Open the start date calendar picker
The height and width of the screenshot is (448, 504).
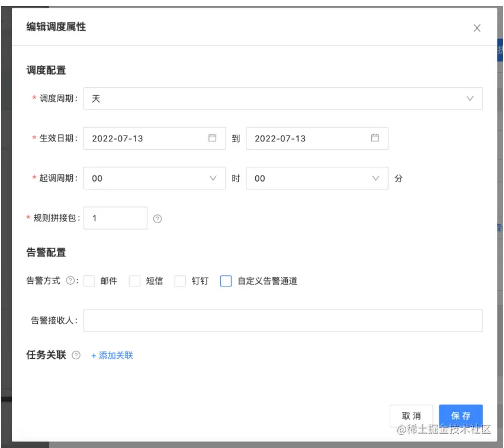click(x=214, y=138)
